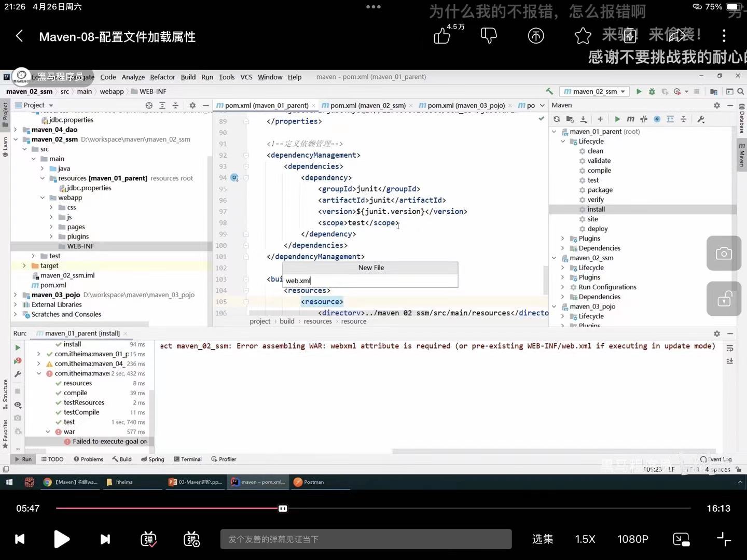
Task: Select the clean lifecycle goal
Action: (595, 151)
